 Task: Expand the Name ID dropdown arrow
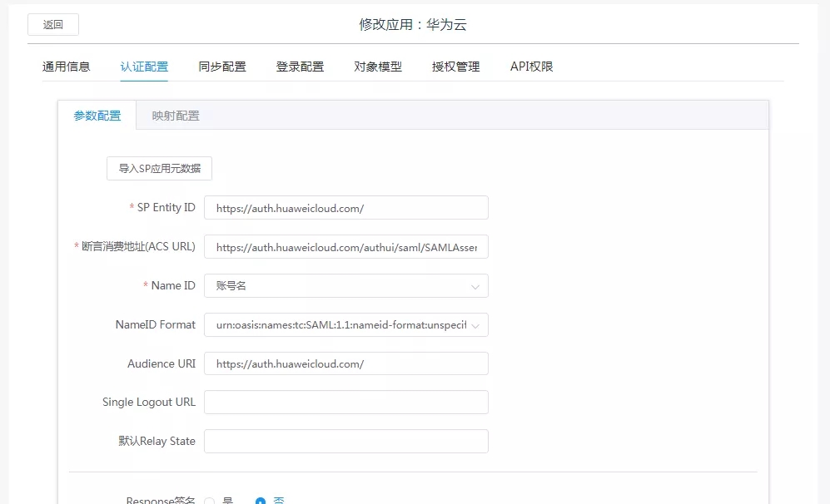[475, 287]
